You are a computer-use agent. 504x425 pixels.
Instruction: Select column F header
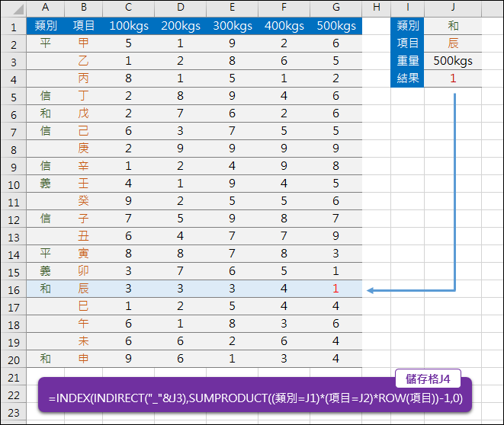pos(284,8)
